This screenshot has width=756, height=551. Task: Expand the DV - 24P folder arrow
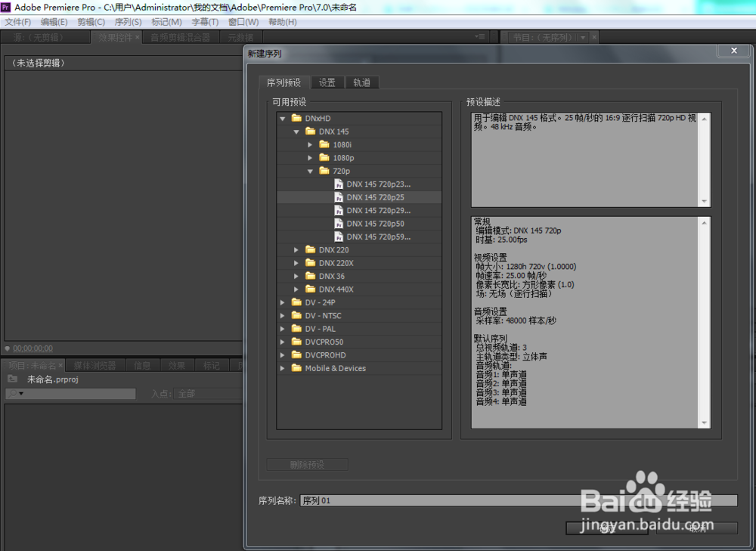coord(283,302)
